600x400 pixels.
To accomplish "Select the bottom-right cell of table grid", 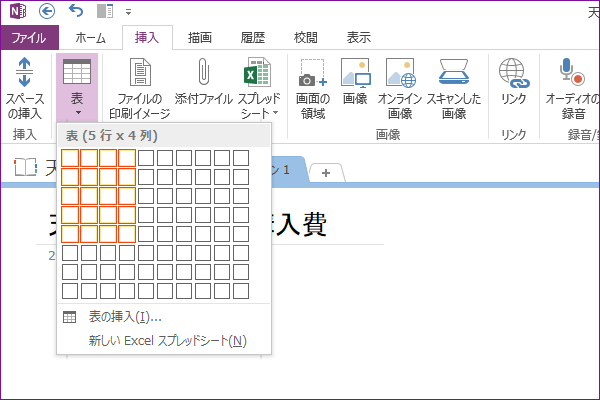I will tap(241, 291).
